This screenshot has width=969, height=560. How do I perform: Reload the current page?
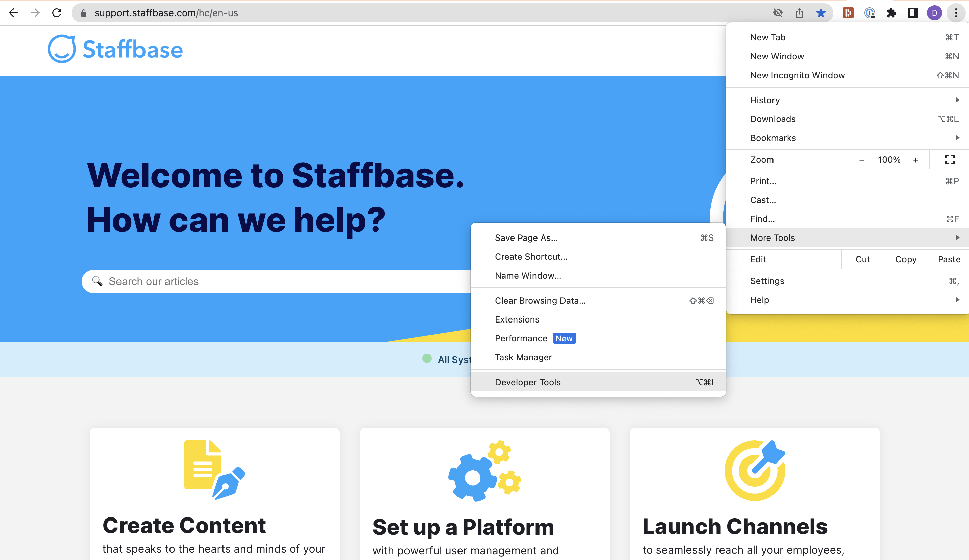point(57,13)
